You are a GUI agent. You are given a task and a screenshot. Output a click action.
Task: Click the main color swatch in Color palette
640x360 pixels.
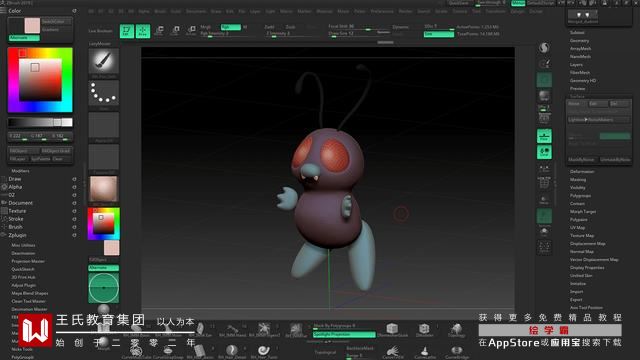tap(32, 25)
